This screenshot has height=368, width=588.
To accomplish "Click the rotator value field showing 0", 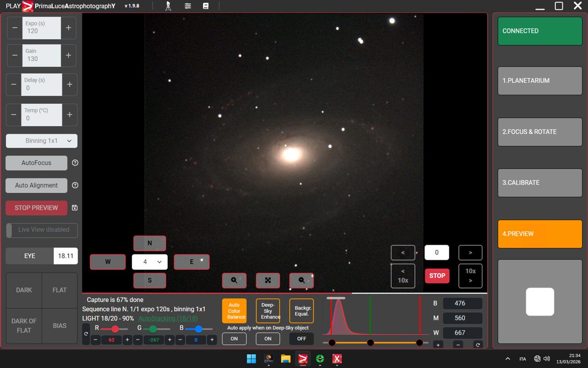I will tap(437, 253).
